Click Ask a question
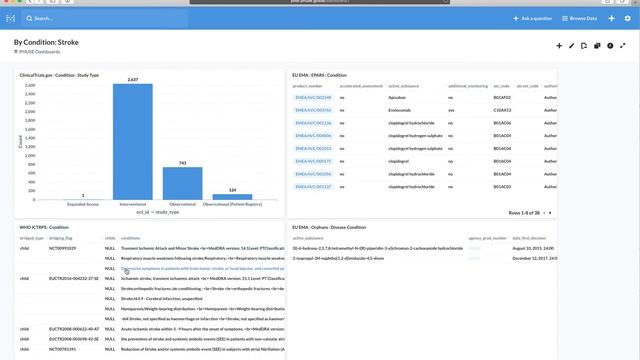640x360 pixels. coord(533,18)
